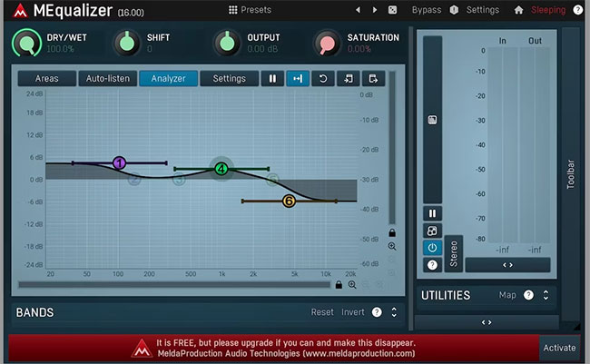This screenshot has height=364, width=590.
Task: Toggle the Auto-listen tab
Action: point(108,78)
